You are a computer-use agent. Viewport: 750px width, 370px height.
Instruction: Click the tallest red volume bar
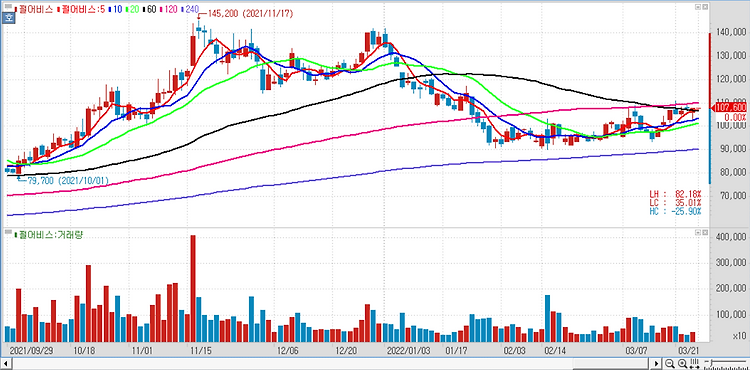(193, 288)
